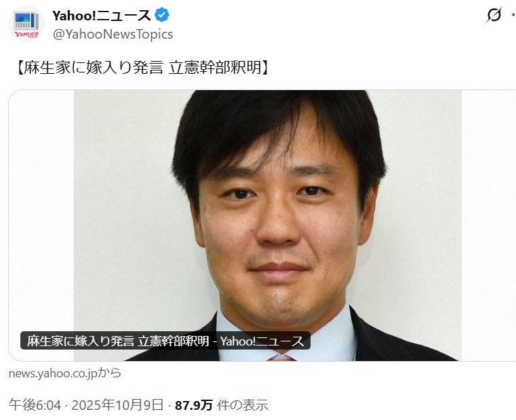Viewport: 516px width, 420px height.
Task: Select the Yahoo!ニュース display name
Action: pyautogui.click(x=101, y=16)
